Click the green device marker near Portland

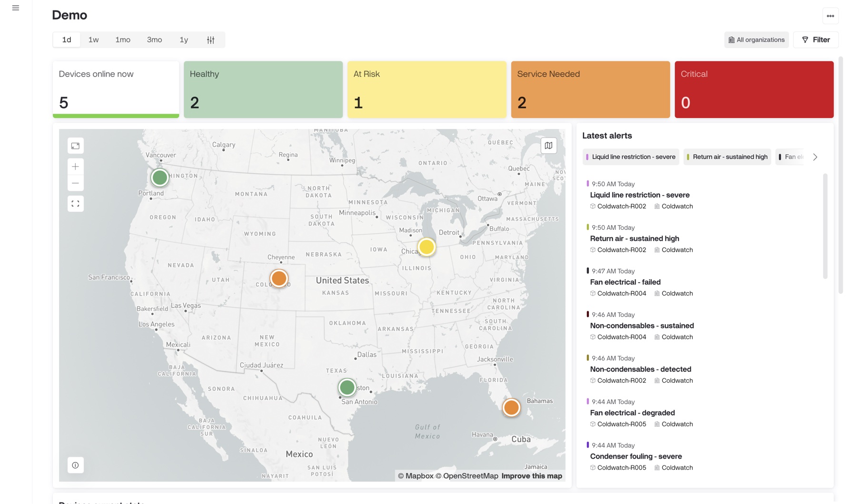(x=159, y=178)
